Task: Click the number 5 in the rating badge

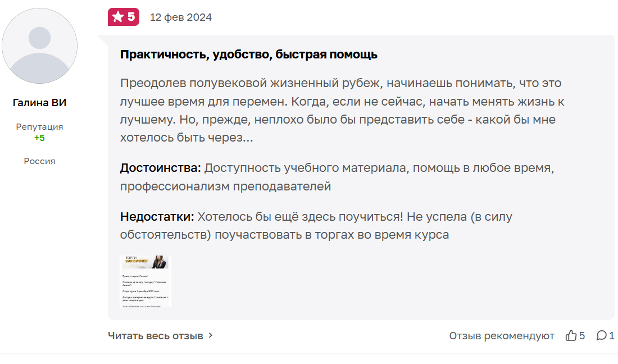Action: [131, 17]
